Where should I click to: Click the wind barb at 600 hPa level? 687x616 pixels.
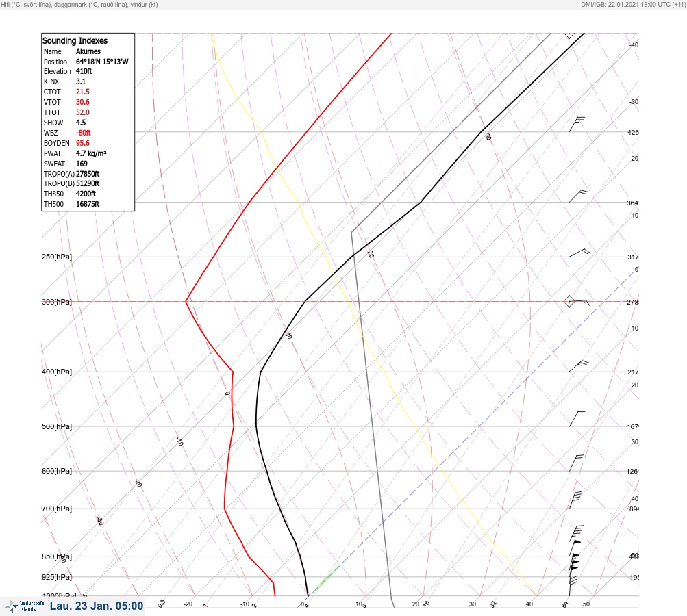tap(576, 463)
